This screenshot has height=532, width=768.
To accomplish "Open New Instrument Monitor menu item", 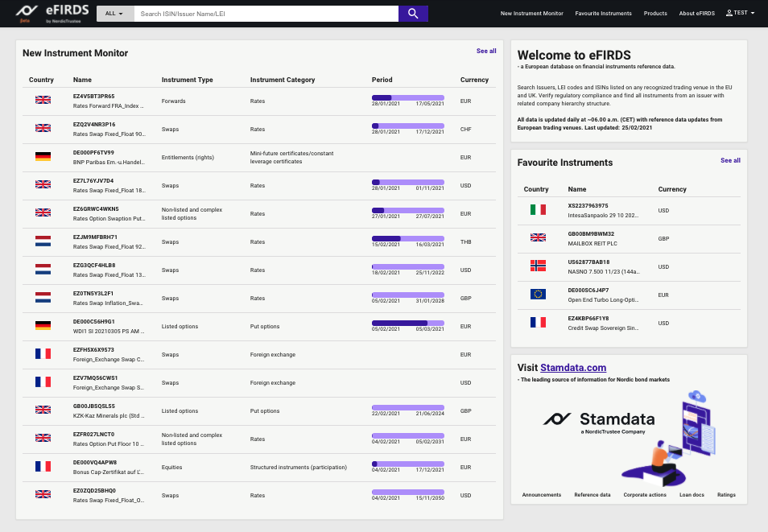I will click(x=531, y=14).
